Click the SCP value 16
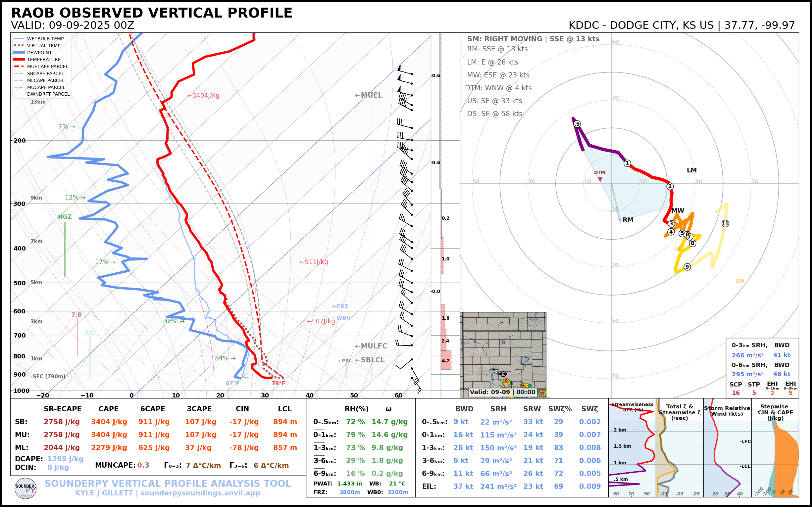This screenshot has width=812, height=507. [x=736, y=392]
